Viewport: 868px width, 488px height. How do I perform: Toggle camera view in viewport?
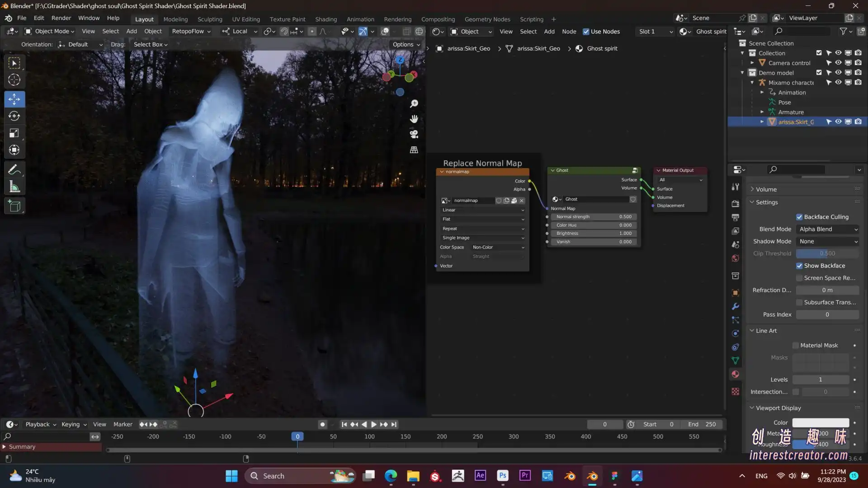tap(414, 134)
